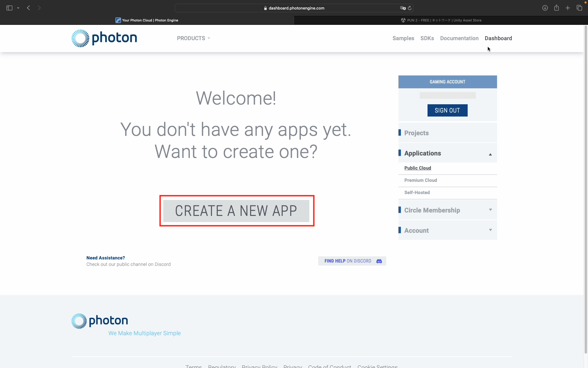
Task: Go forward with the browser forward arrow
Action: tap(39, 8)
